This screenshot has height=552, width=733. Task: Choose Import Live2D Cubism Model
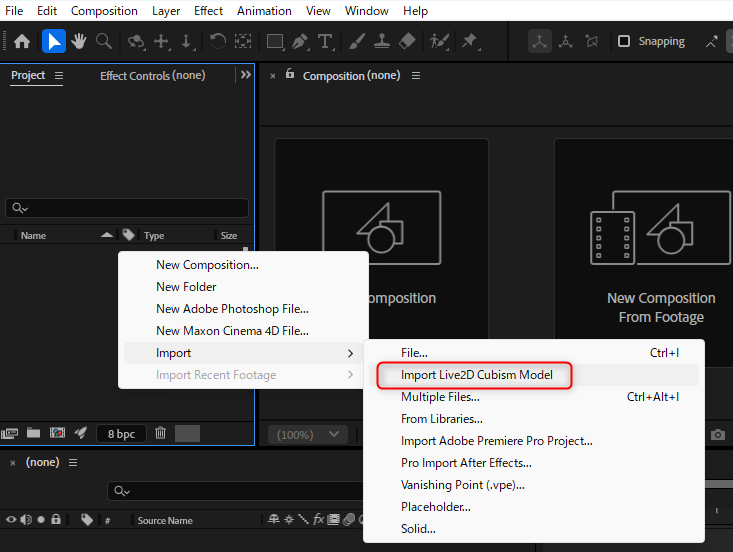coord(533,375)
